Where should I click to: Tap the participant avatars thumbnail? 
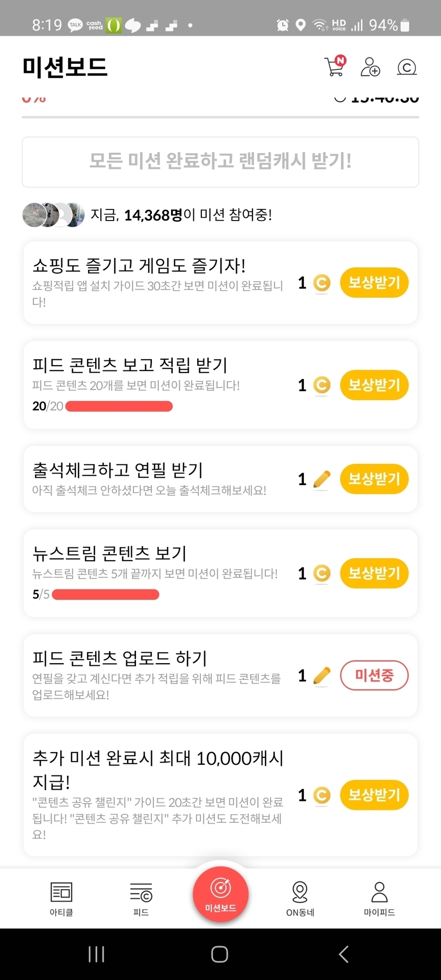tap(53, 215)
